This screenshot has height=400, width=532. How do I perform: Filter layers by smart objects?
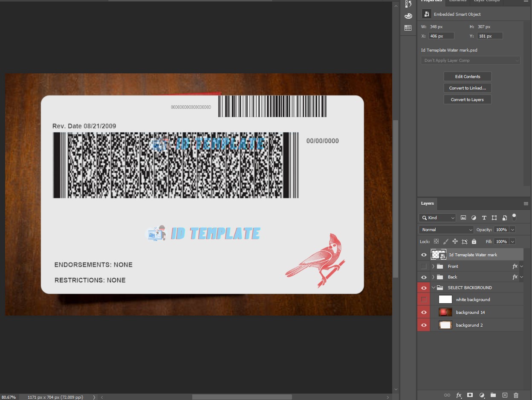click(x=504, y=217)
